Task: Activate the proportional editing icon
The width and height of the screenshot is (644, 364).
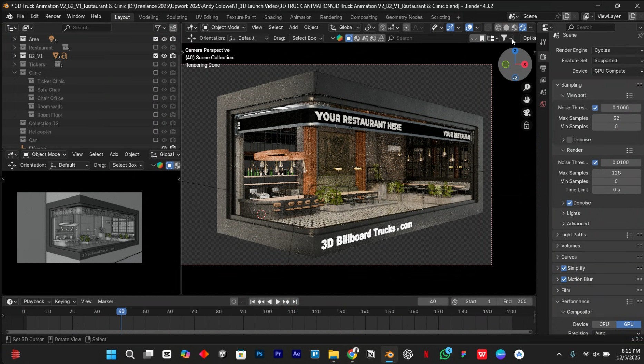Action: (406, 28)
